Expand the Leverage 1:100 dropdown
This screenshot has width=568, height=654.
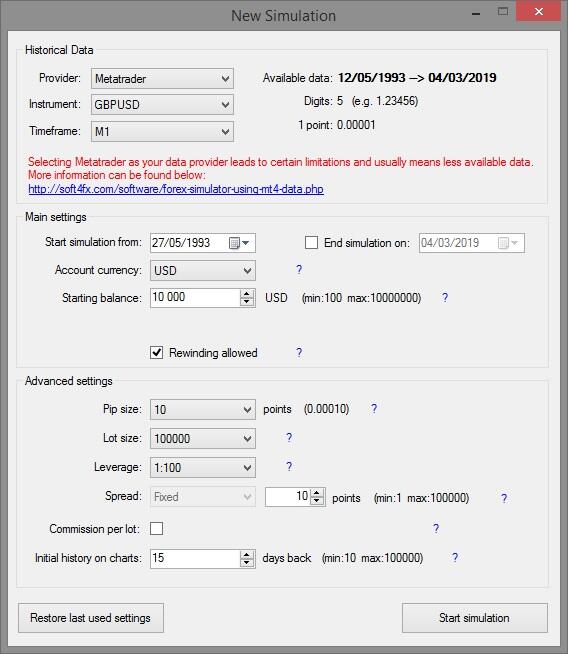coord(203,468)
